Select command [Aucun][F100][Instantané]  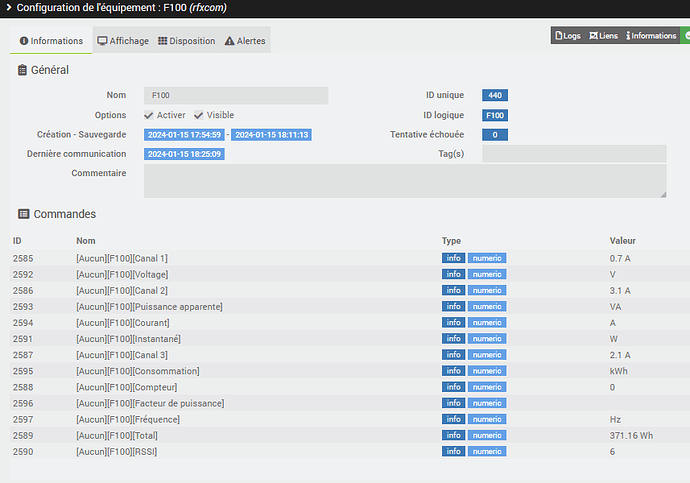[x=128, y=339]
